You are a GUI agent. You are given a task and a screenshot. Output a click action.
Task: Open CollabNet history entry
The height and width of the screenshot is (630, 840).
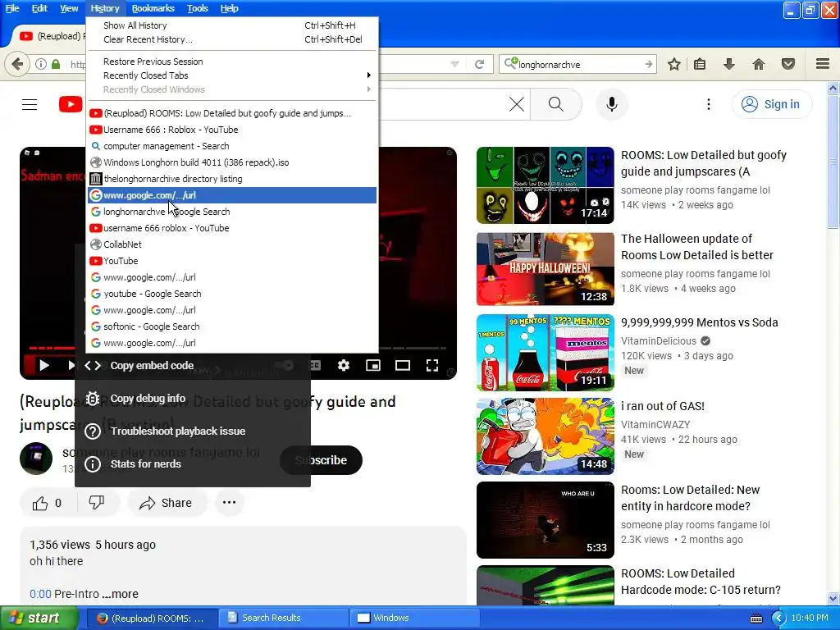[232, 244]
